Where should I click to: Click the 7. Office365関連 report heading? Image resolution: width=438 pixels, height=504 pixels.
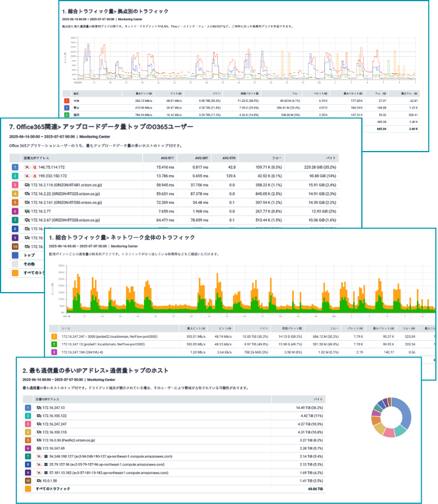point(101,127)
